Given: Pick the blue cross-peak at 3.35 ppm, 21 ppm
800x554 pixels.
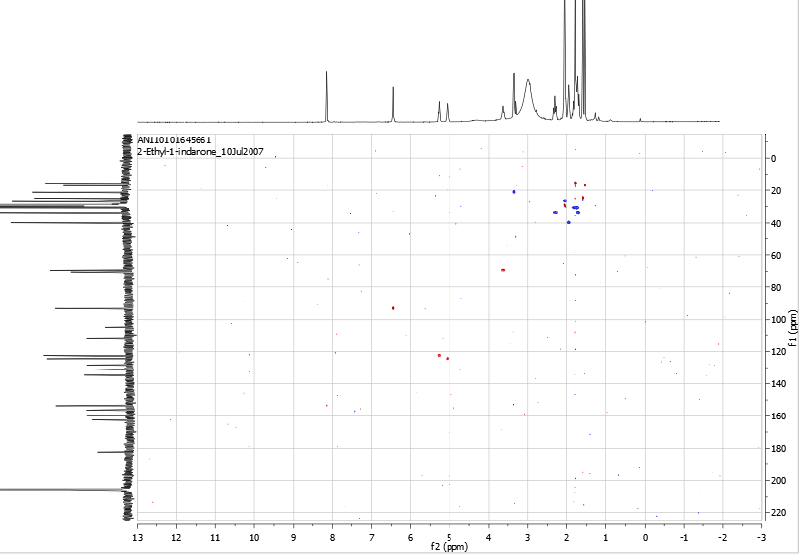Looking at the screenshot, I should pos(514,192).
